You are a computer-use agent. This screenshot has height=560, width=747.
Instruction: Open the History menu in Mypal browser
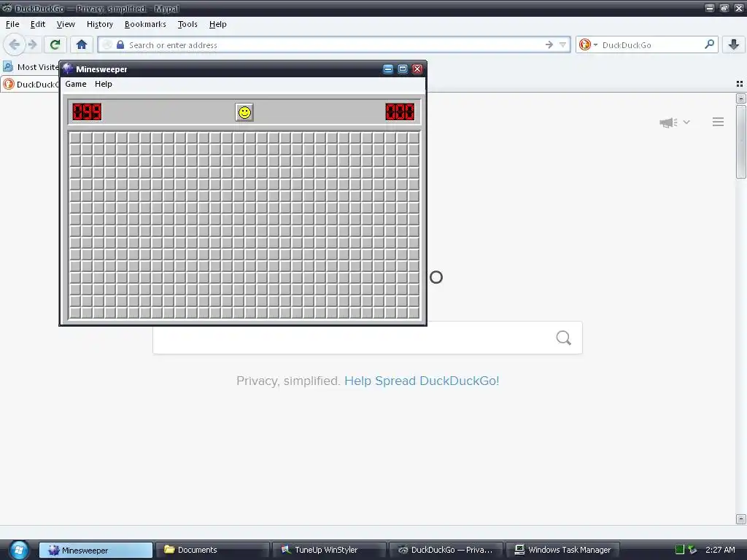click(99, 24)
